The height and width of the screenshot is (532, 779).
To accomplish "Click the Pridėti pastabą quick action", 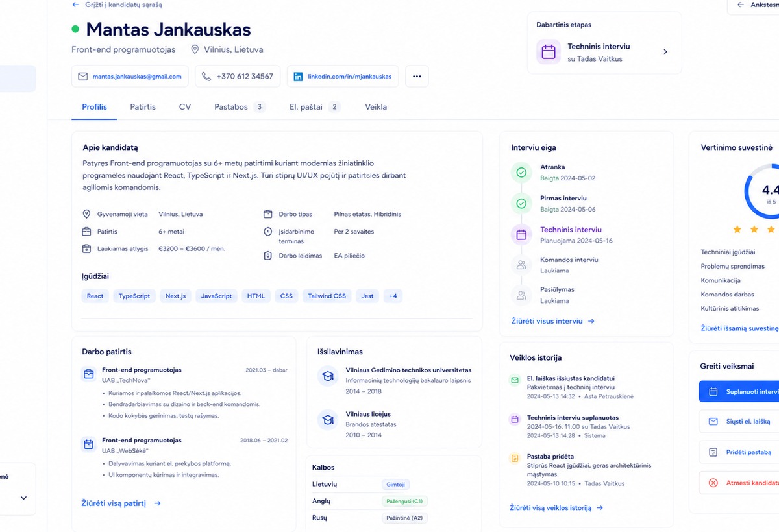I will [739, 452].
